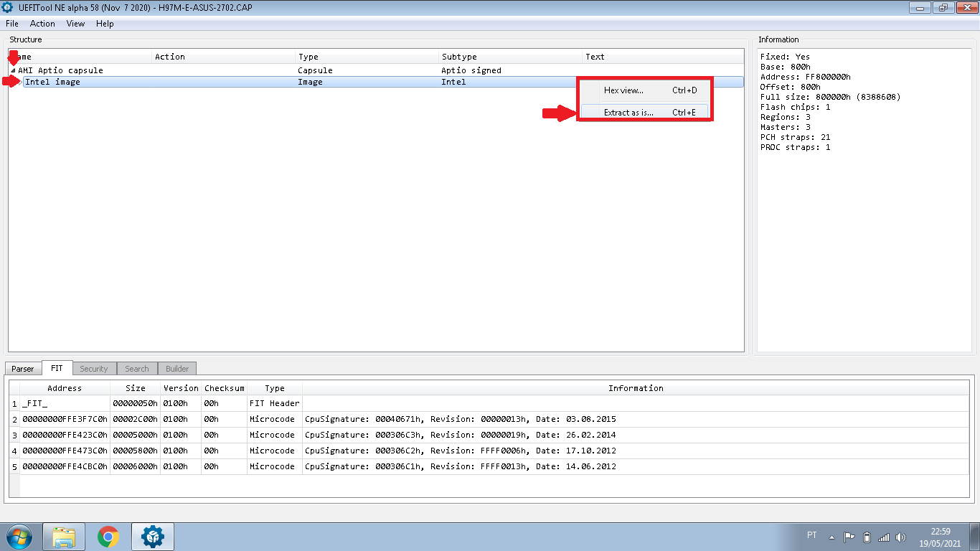Open File Explorer from the taskbar
Screen dimensions: 980x551
click(64, 537)
